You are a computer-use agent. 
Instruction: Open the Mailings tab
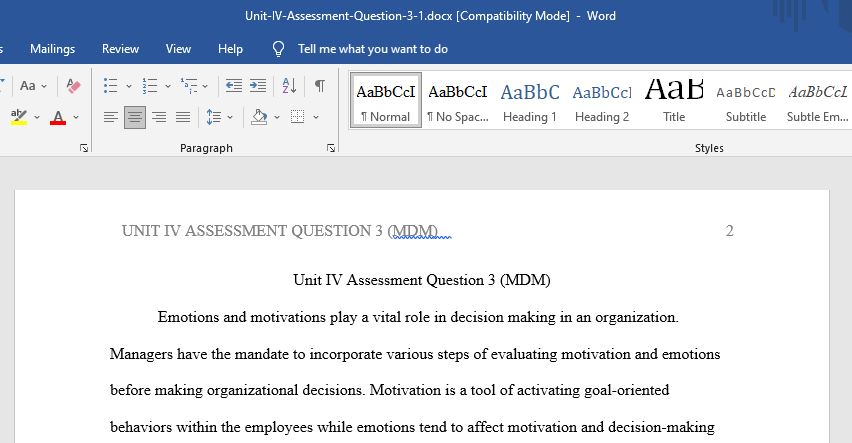(x=52, y=49)
